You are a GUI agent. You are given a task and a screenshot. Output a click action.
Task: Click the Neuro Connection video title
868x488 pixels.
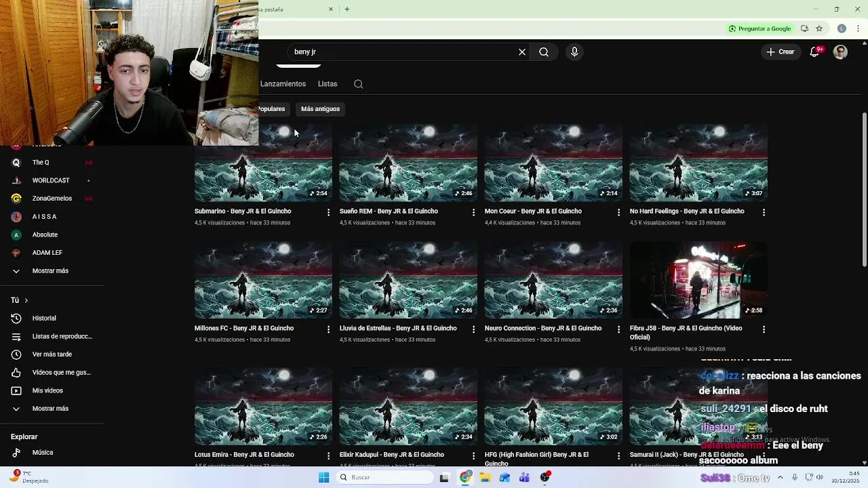pos(543,328)
